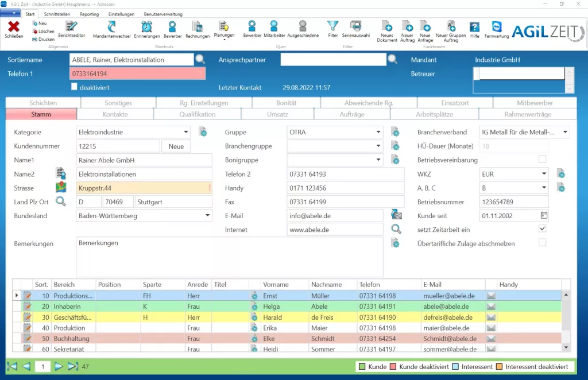
Task: Click the Neue button next to Kundennummer
Action: point(176,146)
